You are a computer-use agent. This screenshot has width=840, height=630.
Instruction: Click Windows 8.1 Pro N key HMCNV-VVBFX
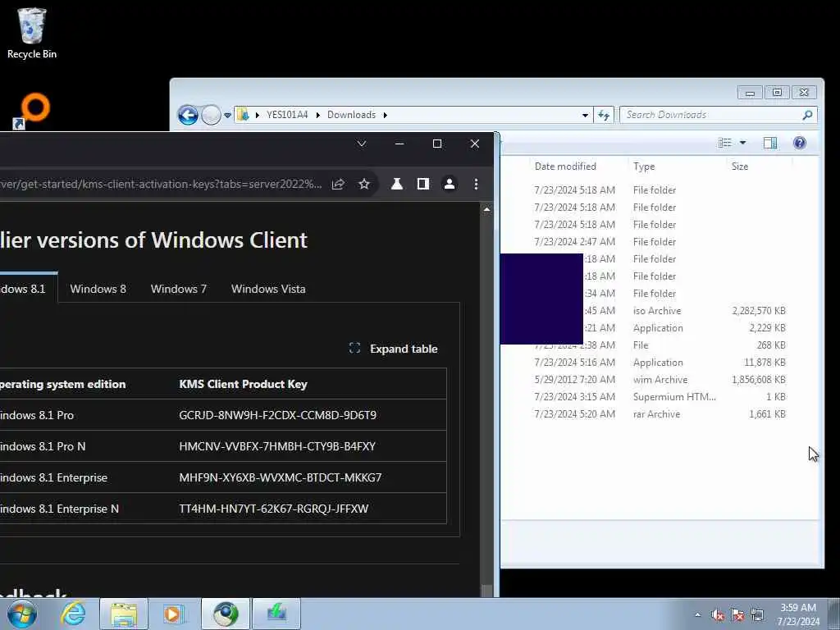[x=277, y=446]
